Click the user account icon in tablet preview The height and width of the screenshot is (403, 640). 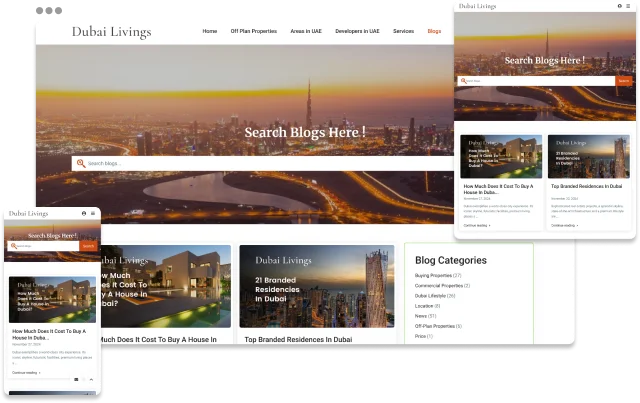(620, 6)
